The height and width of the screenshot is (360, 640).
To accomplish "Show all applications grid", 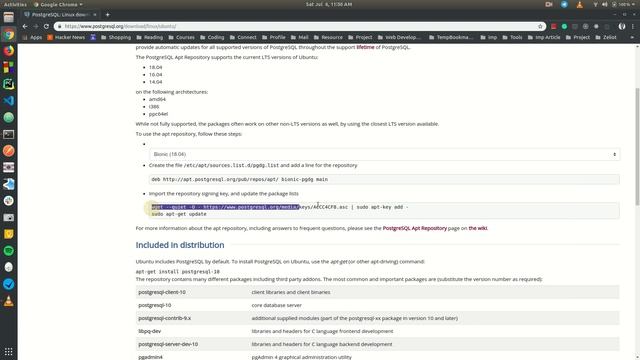I will click(x=9, y=351).
